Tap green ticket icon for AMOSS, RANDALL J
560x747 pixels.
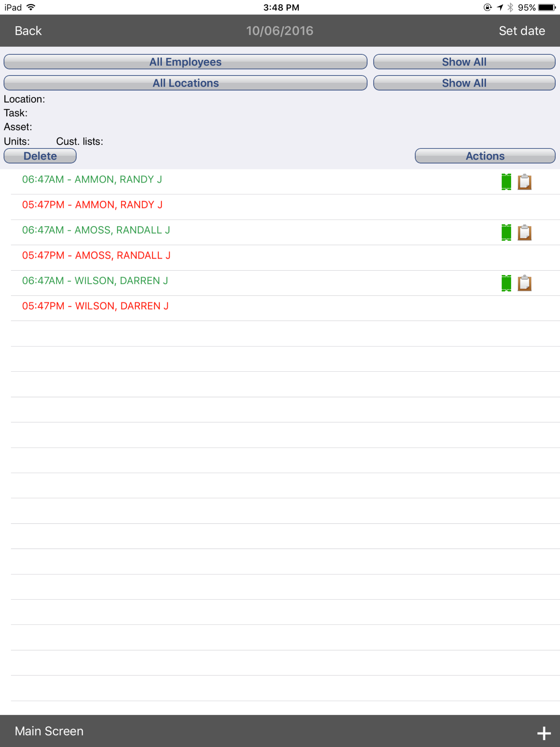(506, 233)
